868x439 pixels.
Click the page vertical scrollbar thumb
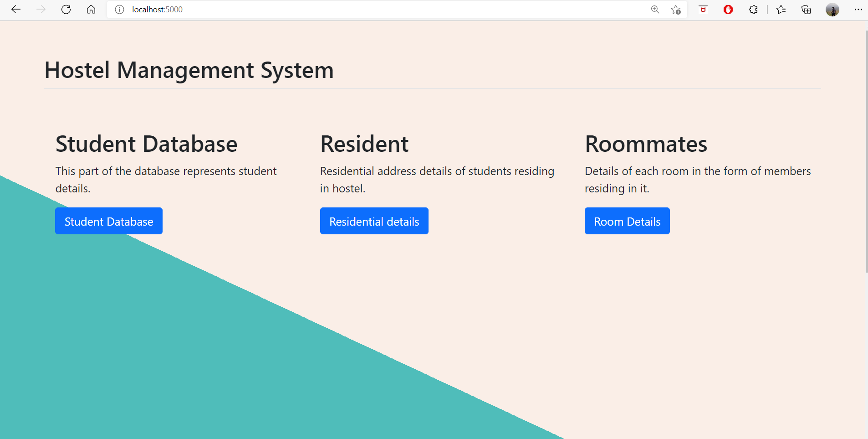[867, 152]
